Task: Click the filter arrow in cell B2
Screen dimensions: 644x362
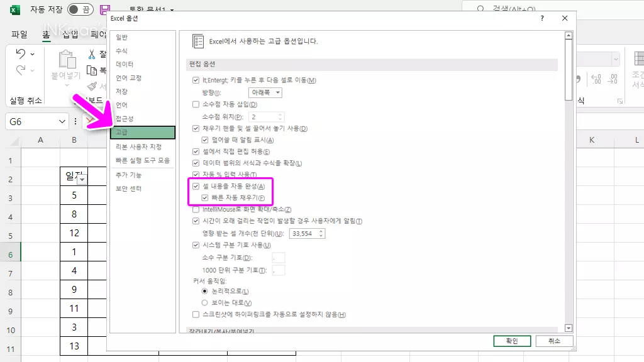Action: (82, 179)
